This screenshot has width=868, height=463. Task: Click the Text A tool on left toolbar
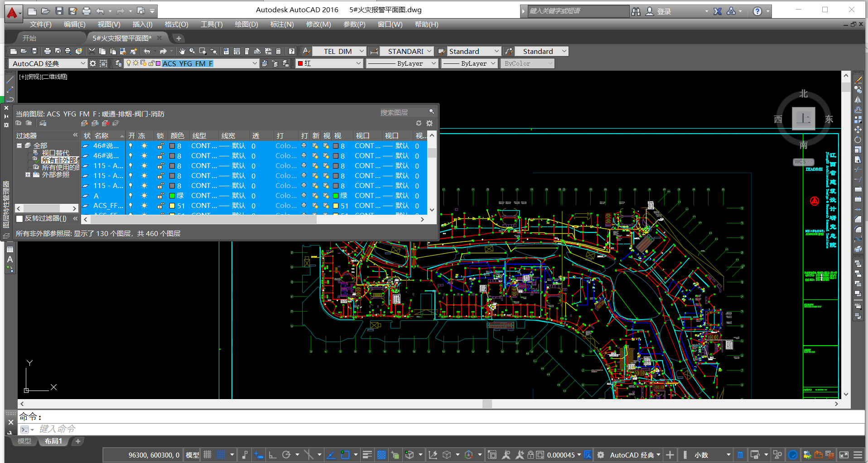click(x=10, y=260)
